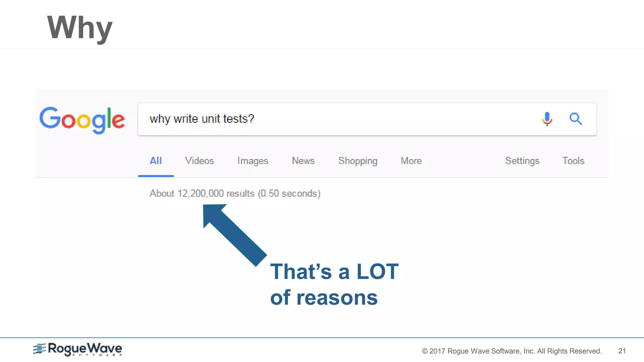Screen dimensions: 644x362
Task: Click the blue magnifying glass search icon
Action: [575, 119]
